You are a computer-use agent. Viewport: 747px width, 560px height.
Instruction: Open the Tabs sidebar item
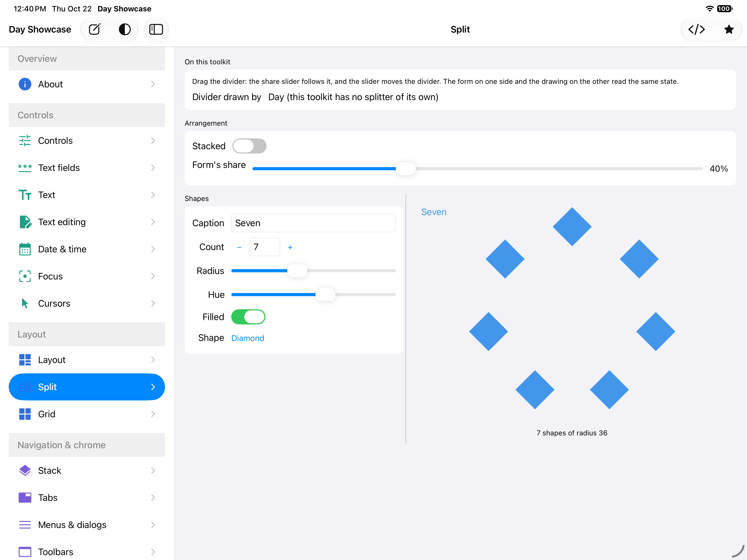coord(87,498)
